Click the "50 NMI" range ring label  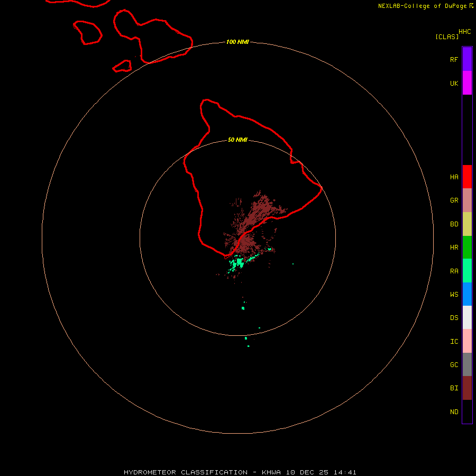pyautogui.click(x=237, y=140)
